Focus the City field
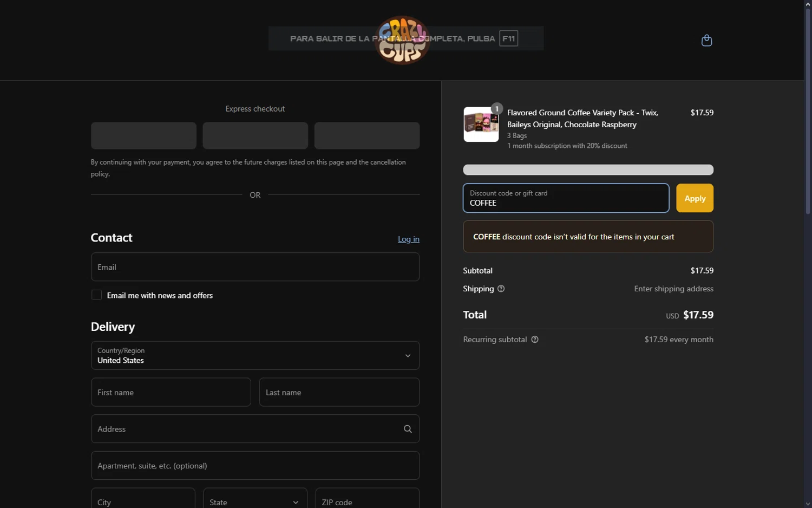This screenshot has width=812, height=508. [x=143, y=498]
